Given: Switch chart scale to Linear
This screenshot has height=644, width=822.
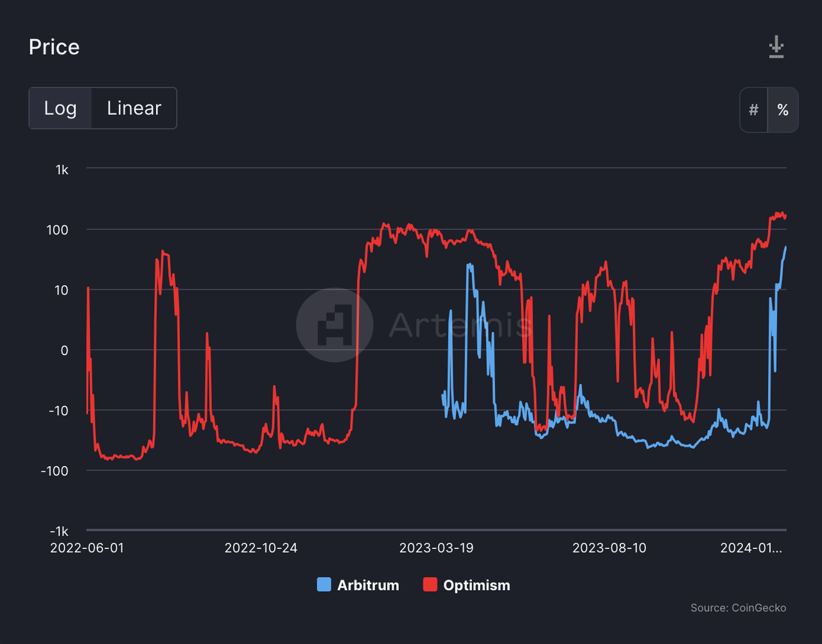Looking at the screenshot, I should (134, 108).
